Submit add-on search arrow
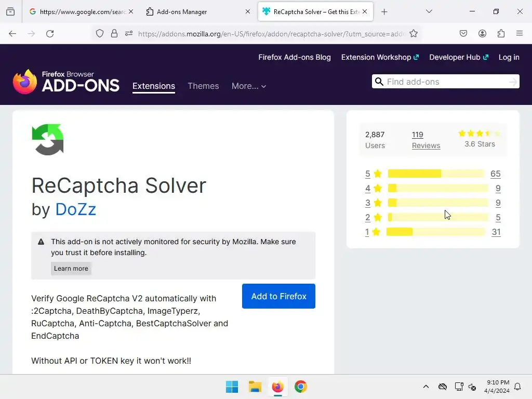The image size is (532, 399). [x=513, y=82]
